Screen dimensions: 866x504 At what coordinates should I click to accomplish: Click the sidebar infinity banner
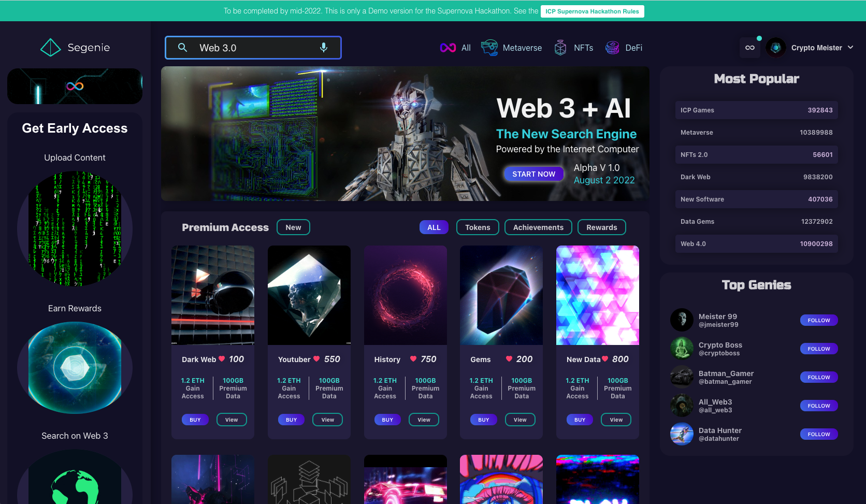(75, 86)
